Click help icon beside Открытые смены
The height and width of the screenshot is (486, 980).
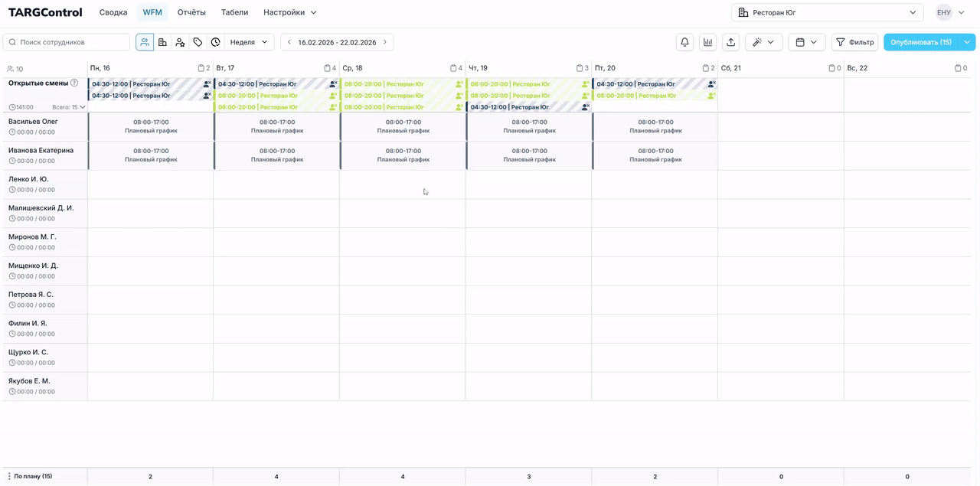pyautogui.click(x=74, y=83)
